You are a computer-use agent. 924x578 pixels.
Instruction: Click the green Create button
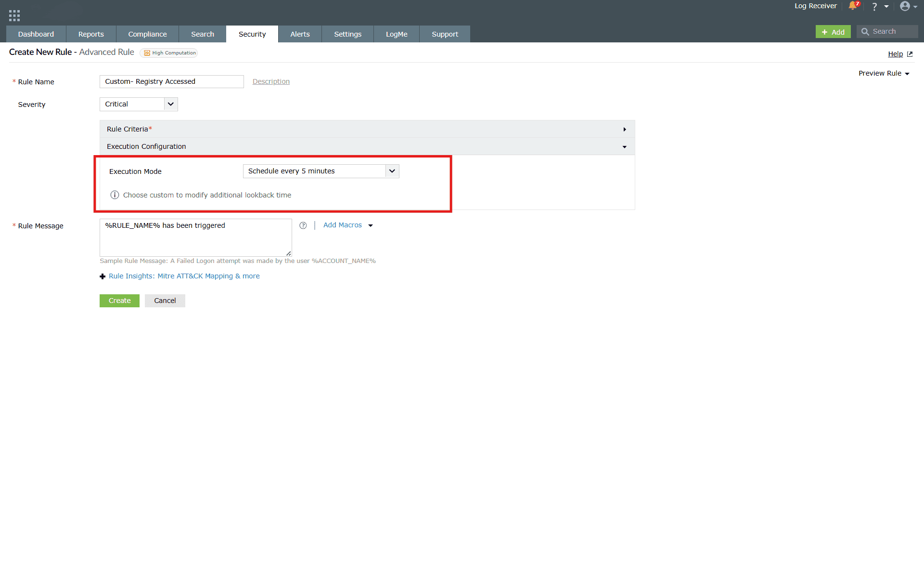tap(119, 301)
